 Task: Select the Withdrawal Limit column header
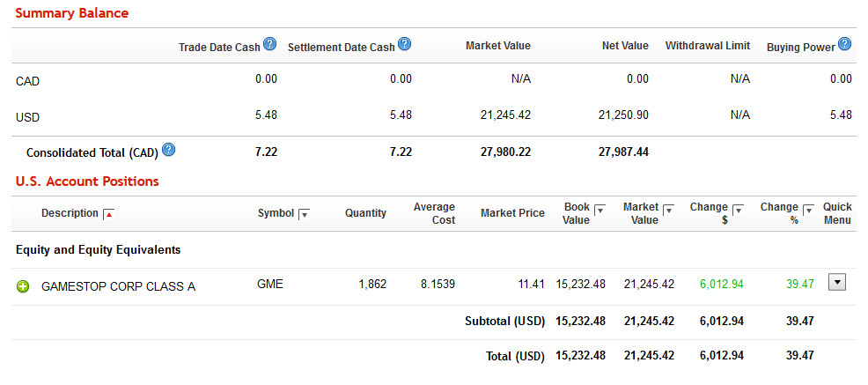(708, 46)
